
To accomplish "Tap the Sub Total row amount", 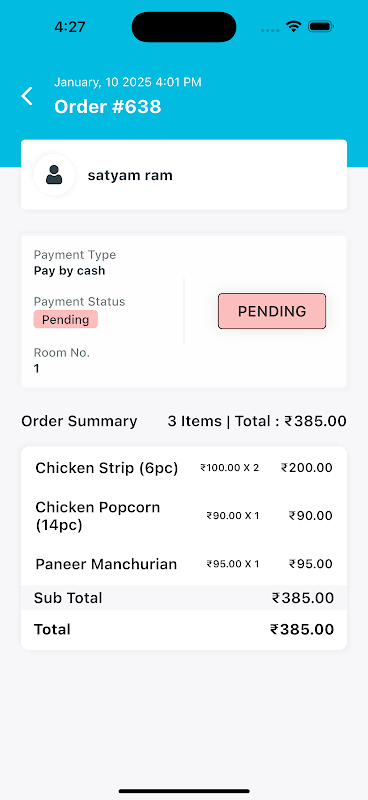I will pyautogui.click(x=303, y=598).
